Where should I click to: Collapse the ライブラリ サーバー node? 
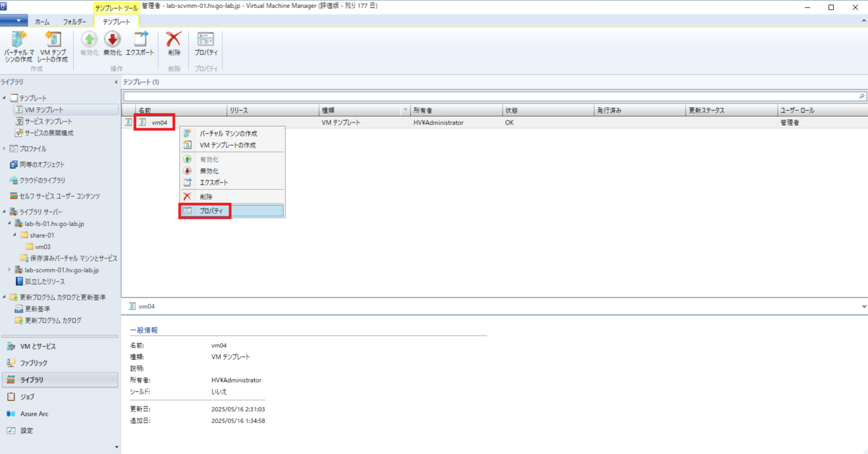click(4, 211)
